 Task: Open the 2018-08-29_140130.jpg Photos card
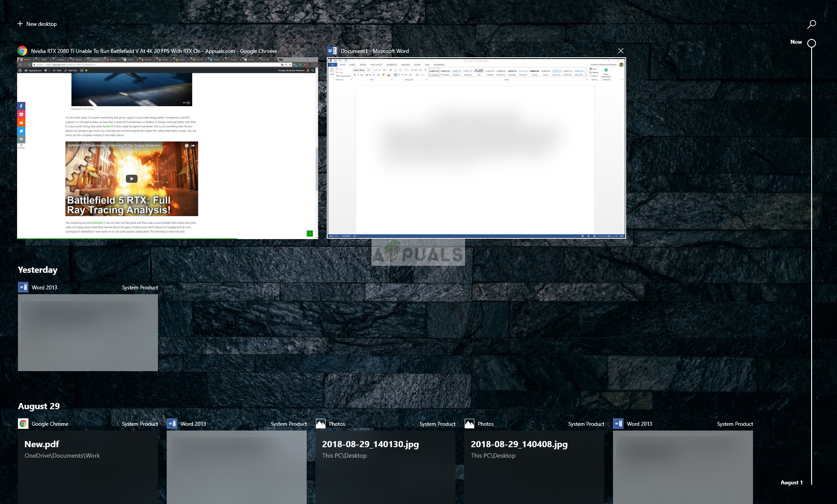tap(385, 467)
